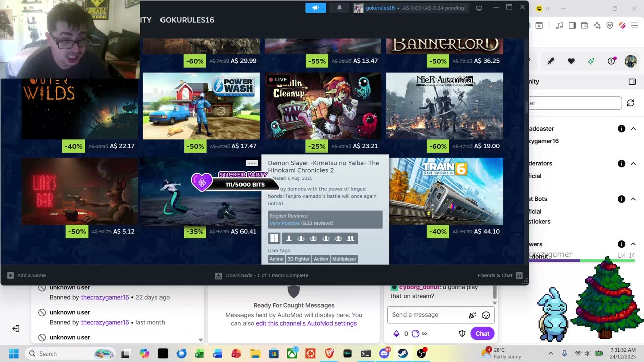Open Goblin Cleanup live game capsule
This screenshot has width=644, height=362.
323,106
